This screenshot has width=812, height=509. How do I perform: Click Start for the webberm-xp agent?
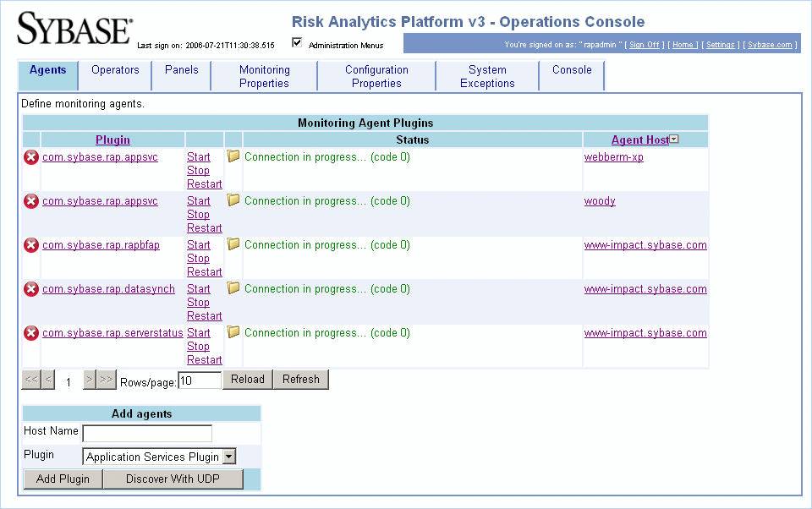click(198, 157)
